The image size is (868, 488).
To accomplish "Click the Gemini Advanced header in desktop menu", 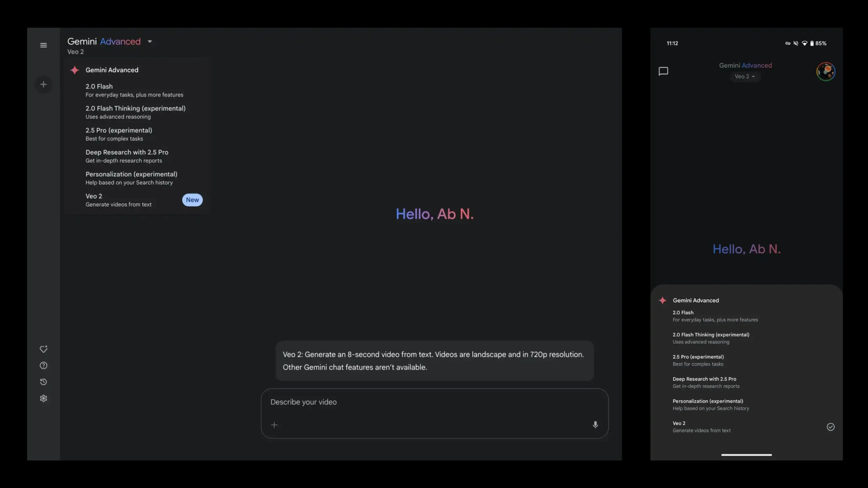I will (x=112, y=70).
